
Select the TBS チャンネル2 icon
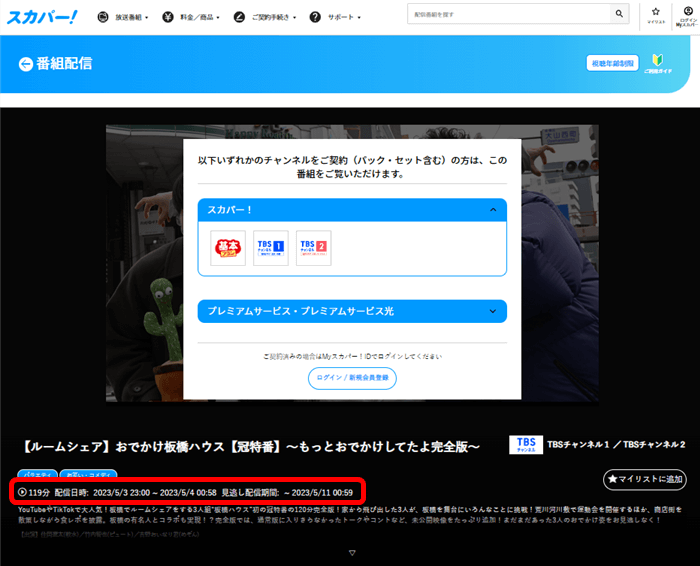(x=313, y=248)
